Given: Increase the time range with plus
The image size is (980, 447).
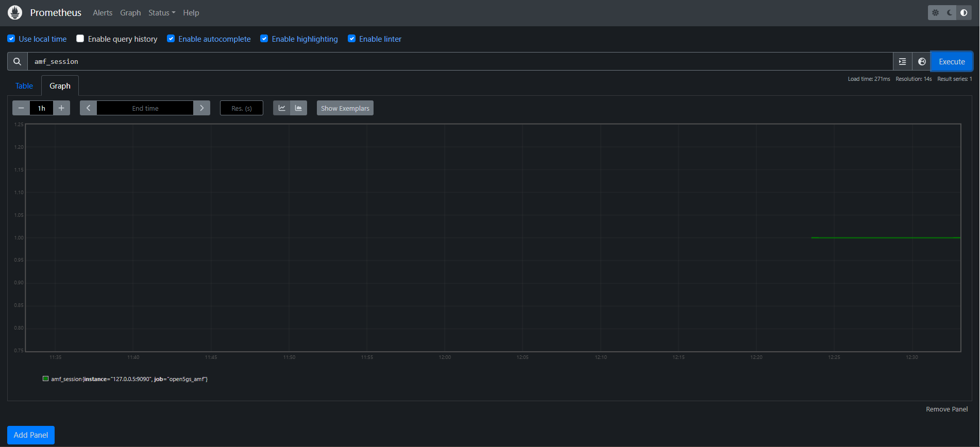Looking at the screenshot, I should 61,108.
